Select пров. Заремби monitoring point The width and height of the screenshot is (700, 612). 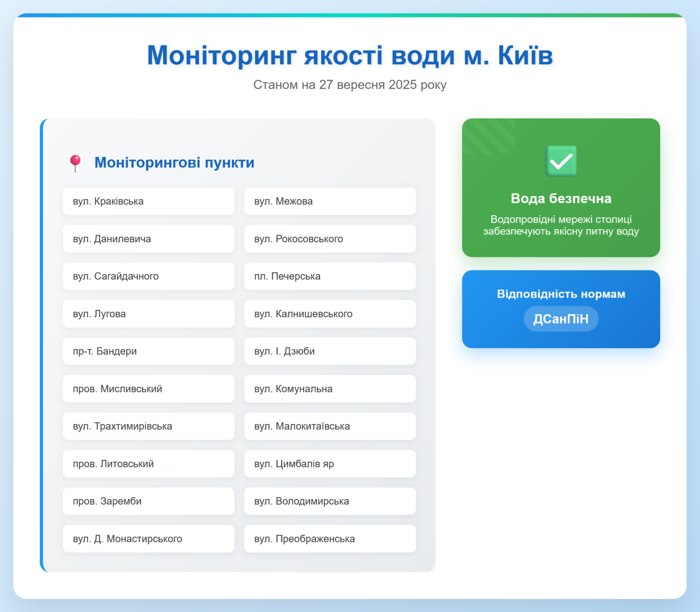(x=148, y=501)
